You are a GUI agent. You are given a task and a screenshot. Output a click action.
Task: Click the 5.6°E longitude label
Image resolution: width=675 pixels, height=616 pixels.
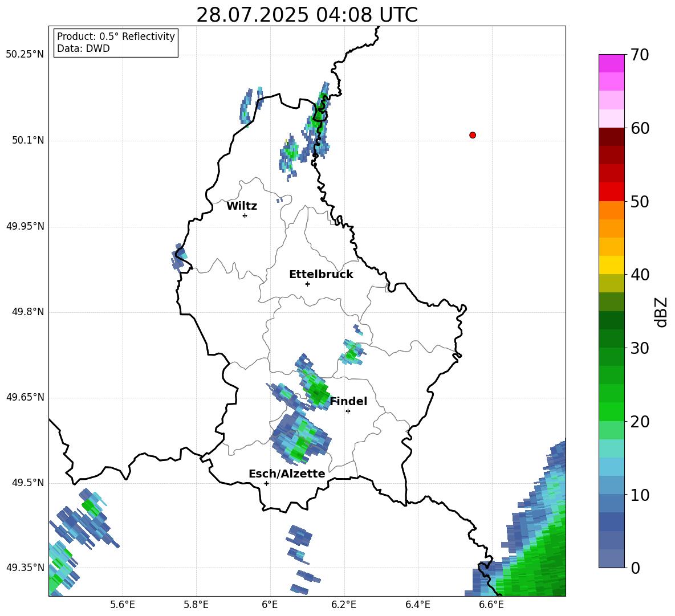[x=123, y=605]
